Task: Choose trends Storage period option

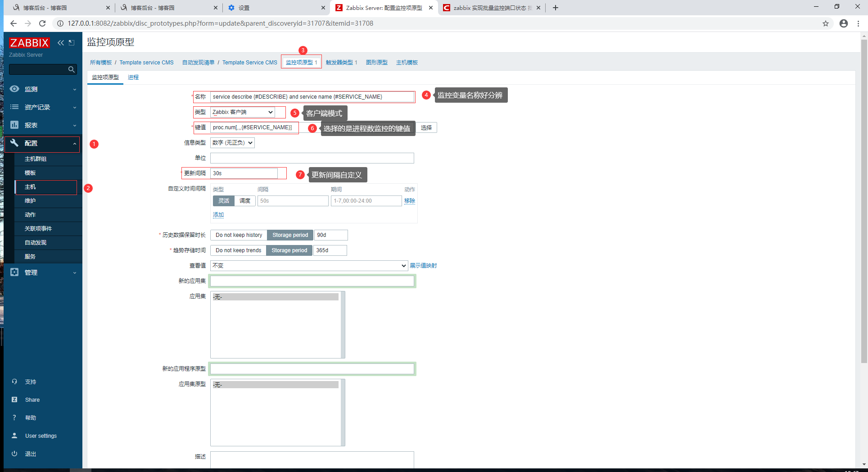Action: point(289,250)
